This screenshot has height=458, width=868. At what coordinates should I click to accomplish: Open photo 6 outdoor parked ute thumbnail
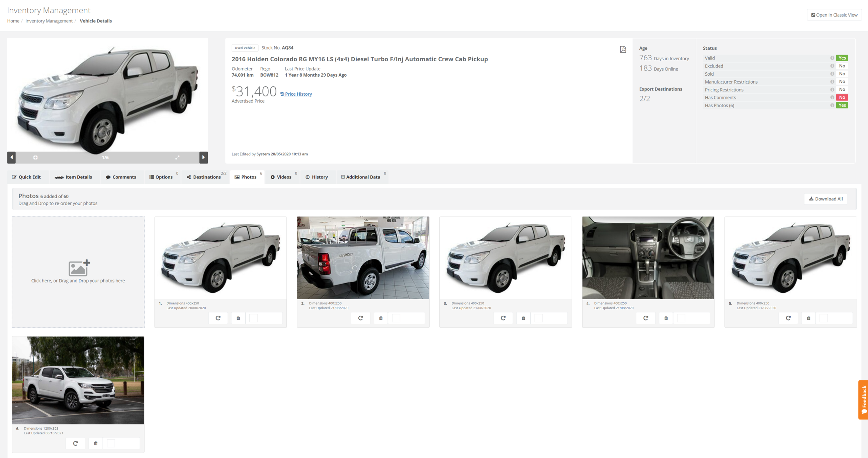[78, 380]
